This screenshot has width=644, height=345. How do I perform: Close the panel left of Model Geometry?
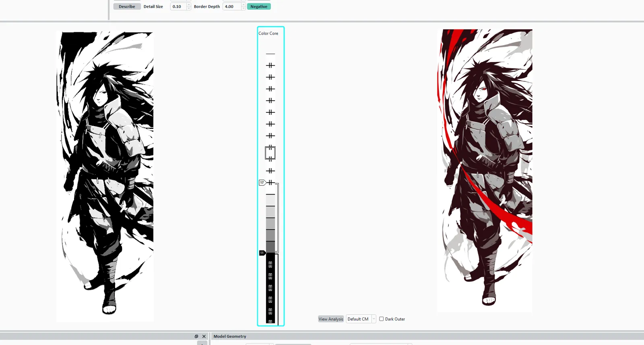(x=204, y=336)
